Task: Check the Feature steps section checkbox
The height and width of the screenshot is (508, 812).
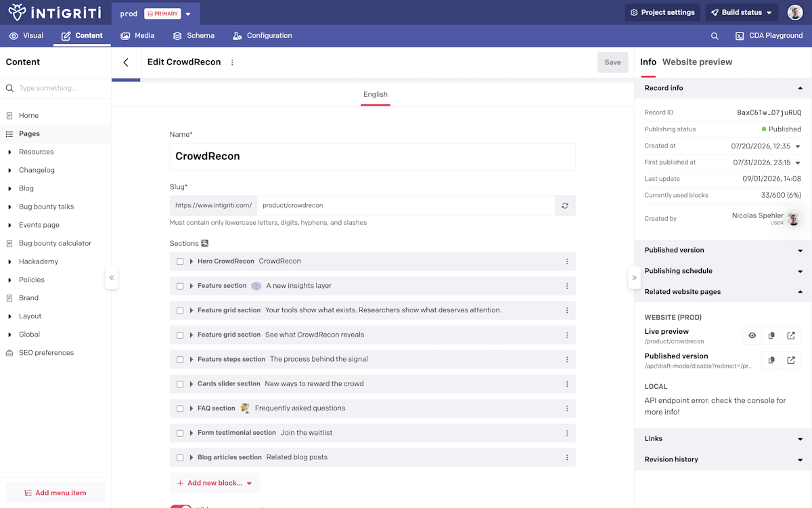Action: pos(180,360)
